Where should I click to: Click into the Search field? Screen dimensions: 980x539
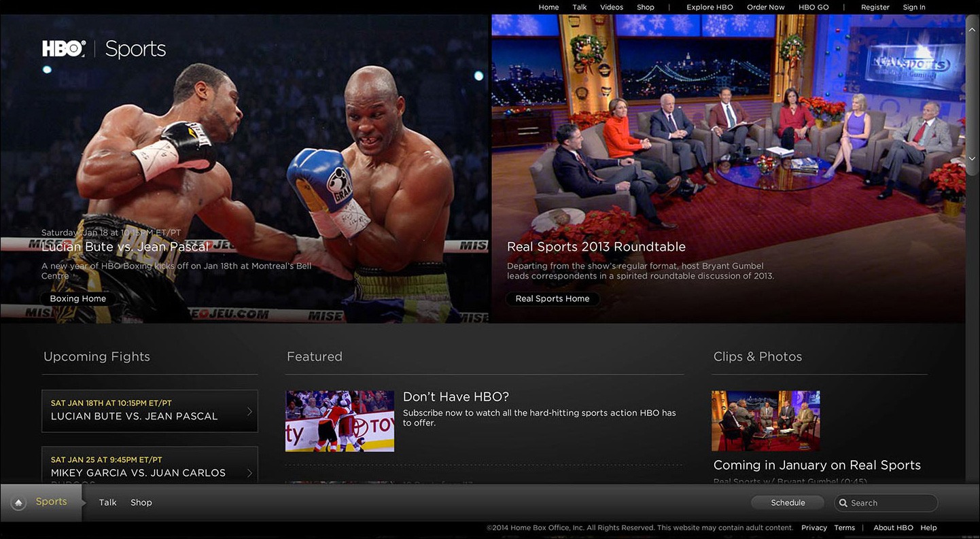coord(886,503)
